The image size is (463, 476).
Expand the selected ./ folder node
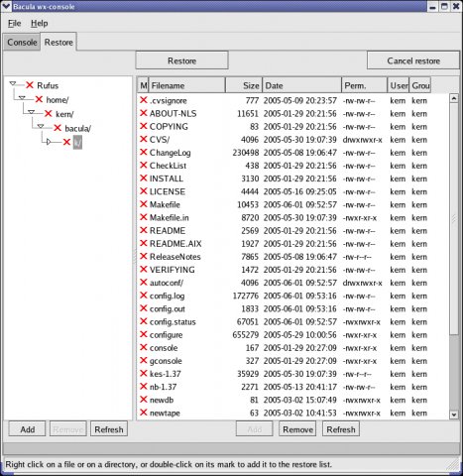pos(49,142)
